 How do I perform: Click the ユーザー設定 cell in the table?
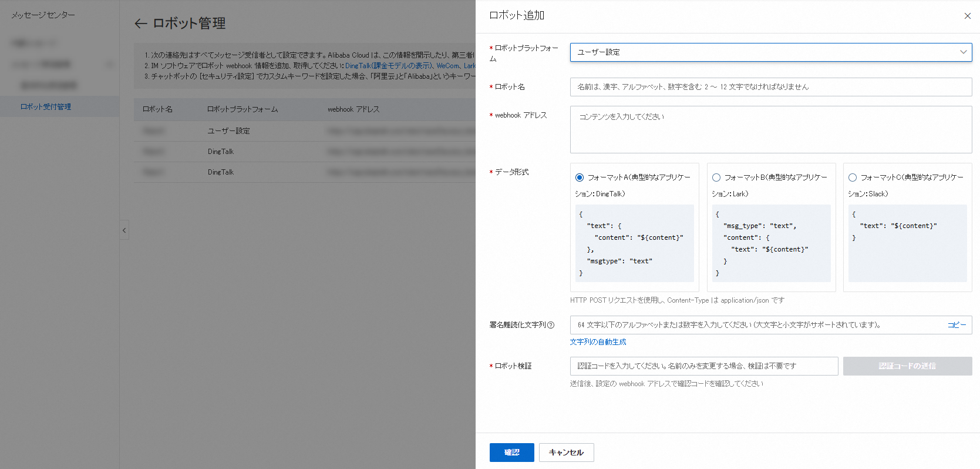[x=228, y=131]
